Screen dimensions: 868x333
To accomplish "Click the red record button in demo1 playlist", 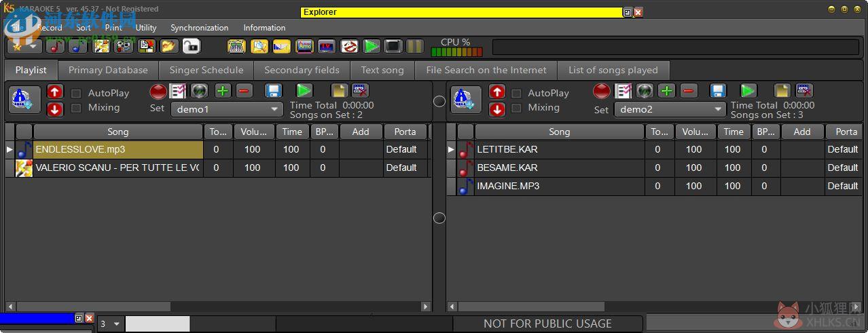I will 158,91.
